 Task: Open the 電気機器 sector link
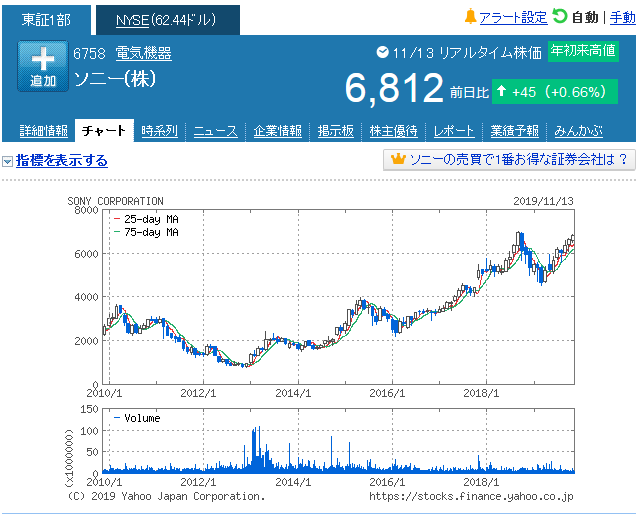(x=143, y=53)
